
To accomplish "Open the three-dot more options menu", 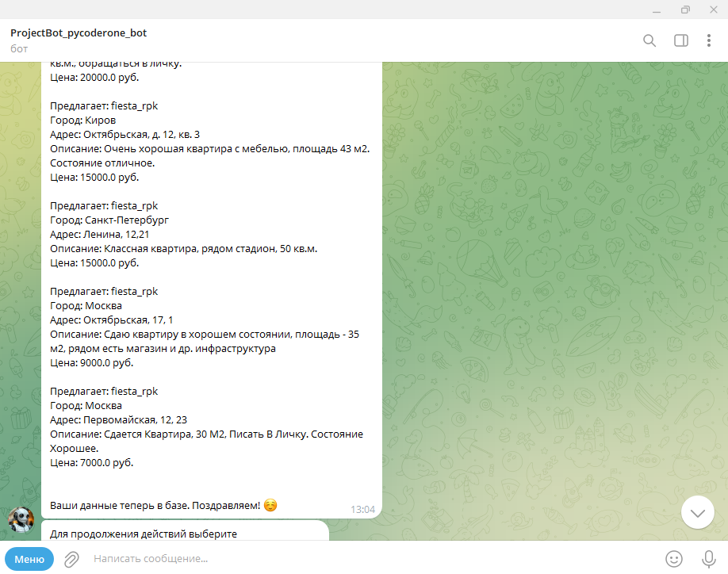I will coord(708,41).
